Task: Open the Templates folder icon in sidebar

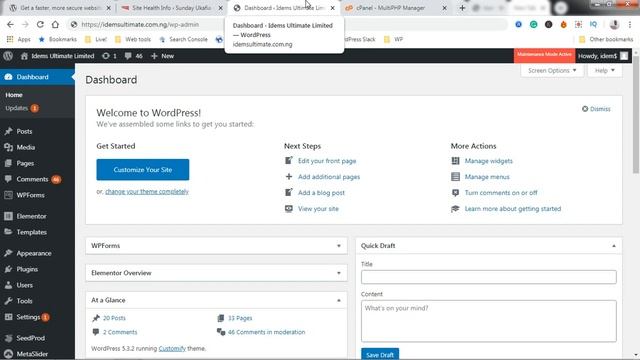Action: [x=8, y=232]
